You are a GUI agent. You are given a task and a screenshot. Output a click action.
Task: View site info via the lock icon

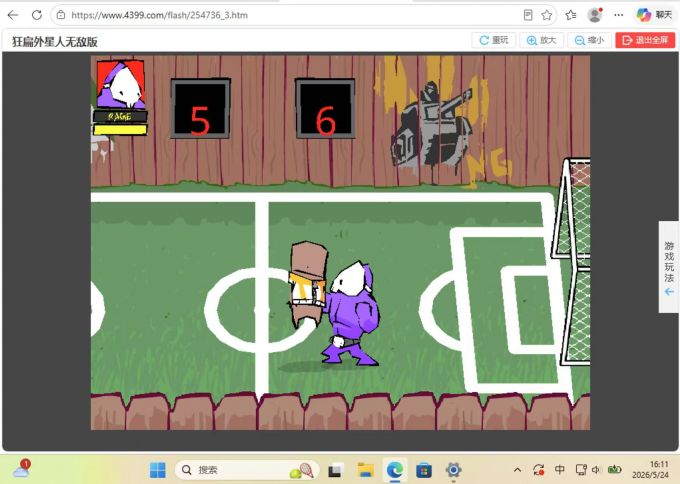pos(61,15)
